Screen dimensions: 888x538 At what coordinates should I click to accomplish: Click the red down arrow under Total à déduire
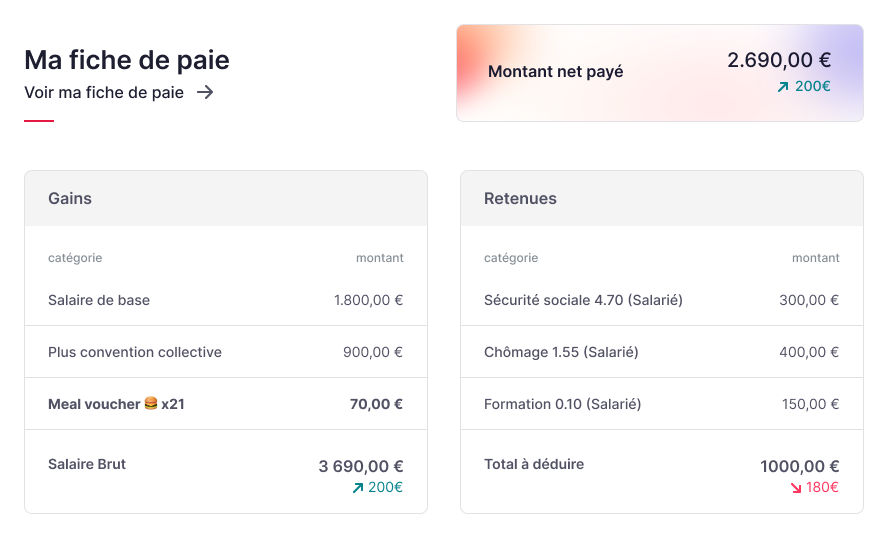(x=795, y=488)
